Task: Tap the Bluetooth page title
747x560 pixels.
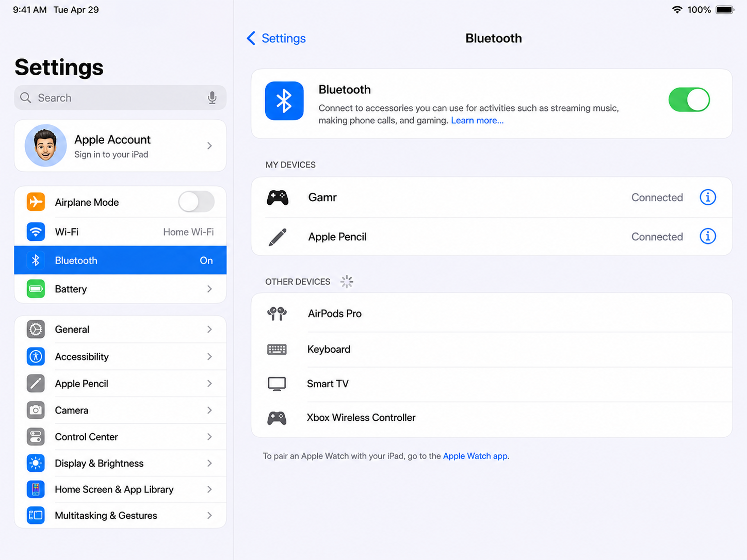Action: (494, 38)
